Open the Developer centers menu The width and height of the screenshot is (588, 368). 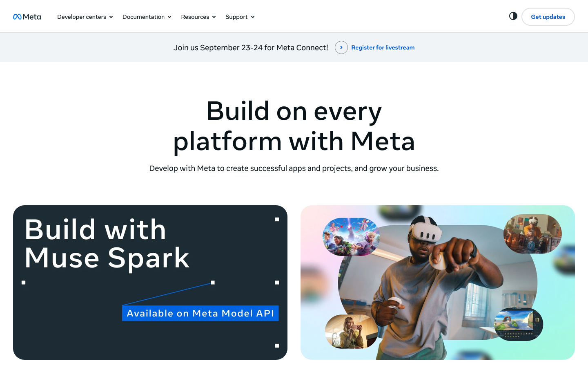click(x=85, y=17)
